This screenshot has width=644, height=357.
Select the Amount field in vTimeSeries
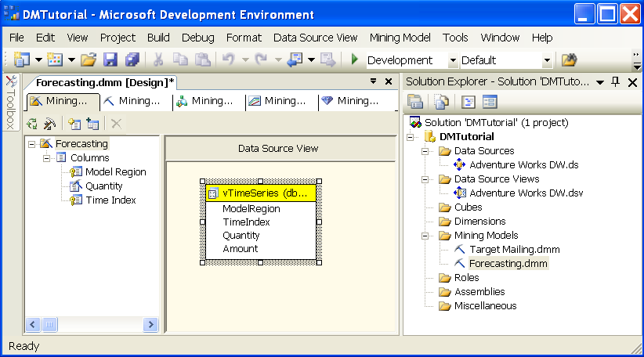point(241,249)
